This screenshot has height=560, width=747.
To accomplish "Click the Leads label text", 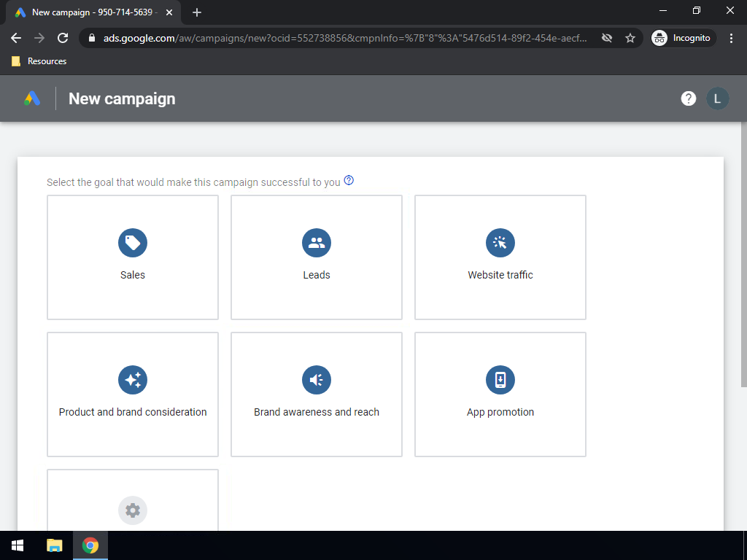I will (x=317, y=275).
